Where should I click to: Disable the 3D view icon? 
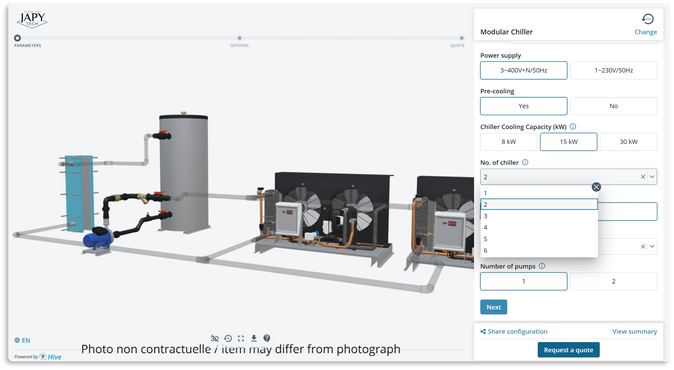coord(215,338)
